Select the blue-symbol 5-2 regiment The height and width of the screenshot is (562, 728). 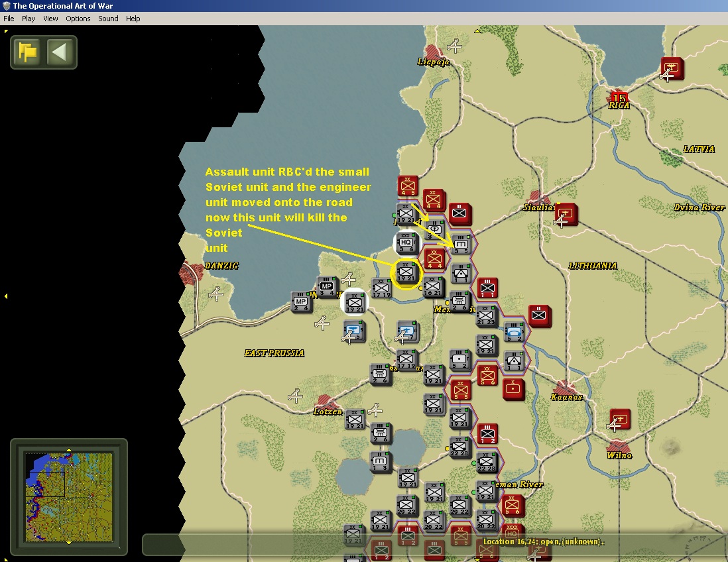(x=514, y=333)
